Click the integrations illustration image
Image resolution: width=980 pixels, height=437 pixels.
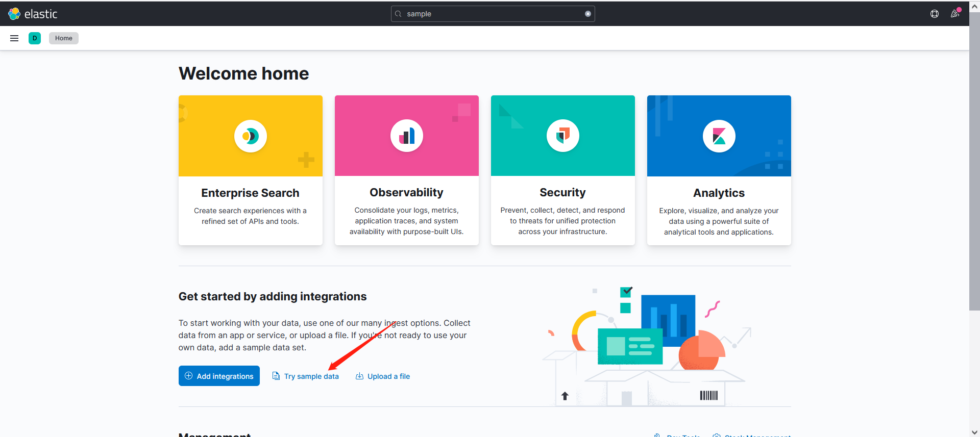click(x=647, y=346)
